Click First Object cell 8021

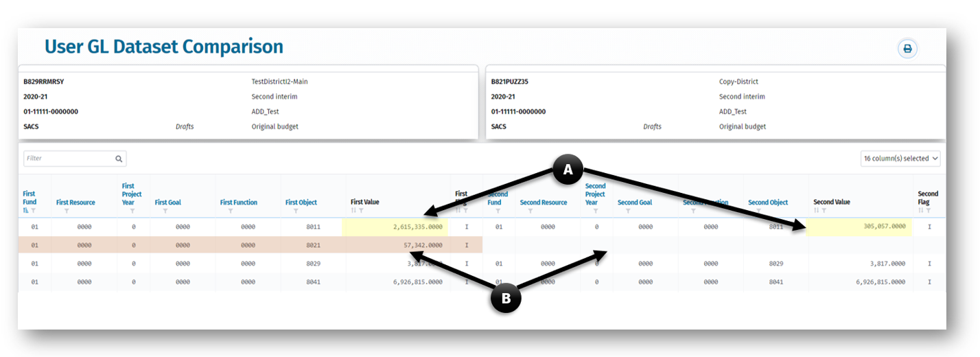click(313, 245)
